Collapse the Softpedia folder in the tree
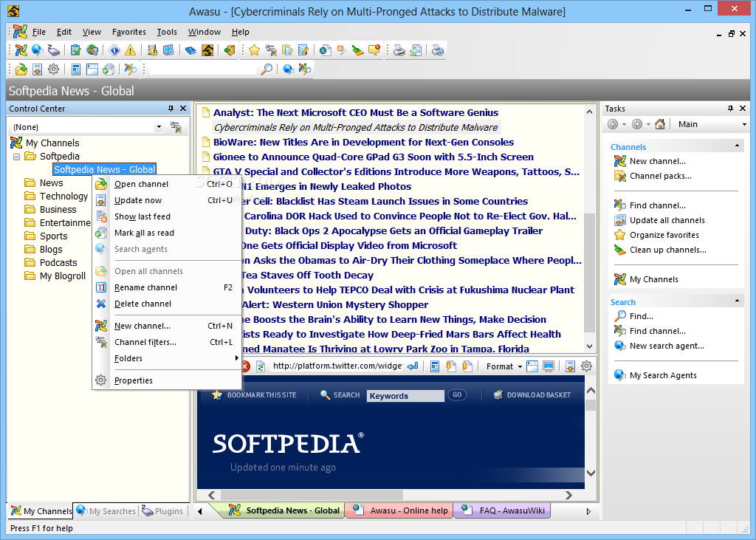The width and height of the screenshot is (756, 540). click(16, 157)
